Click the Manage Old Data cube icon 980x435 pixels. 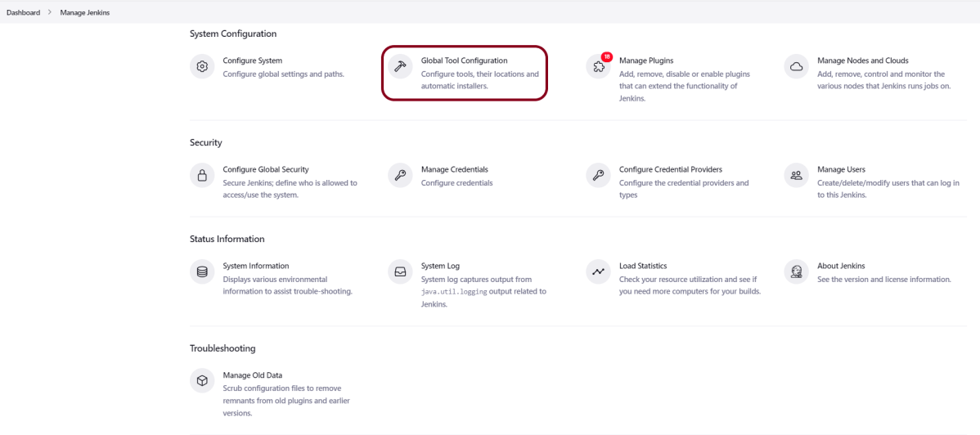[x=202, y=381]
